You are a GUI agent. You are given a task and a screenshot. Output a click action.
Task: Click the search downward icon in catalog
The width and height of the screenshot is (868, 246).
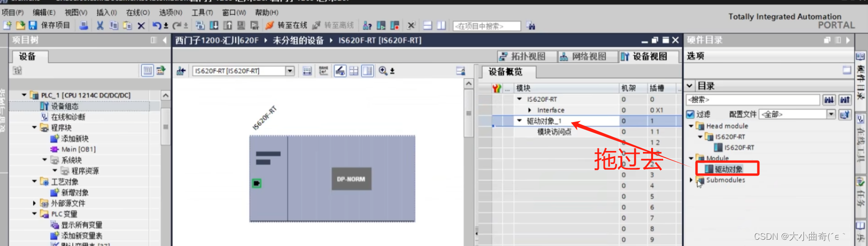click(x=829, y=100)
